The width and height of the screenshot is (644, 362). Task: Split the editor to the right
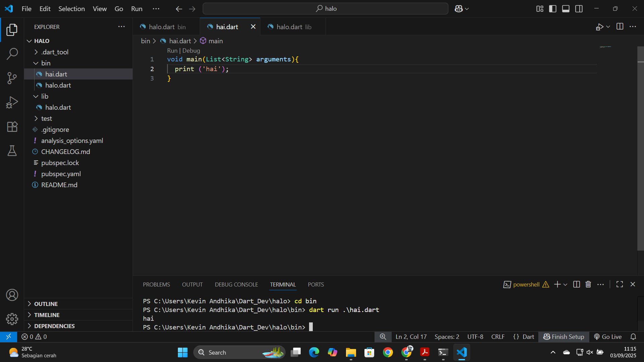(620, 27)
